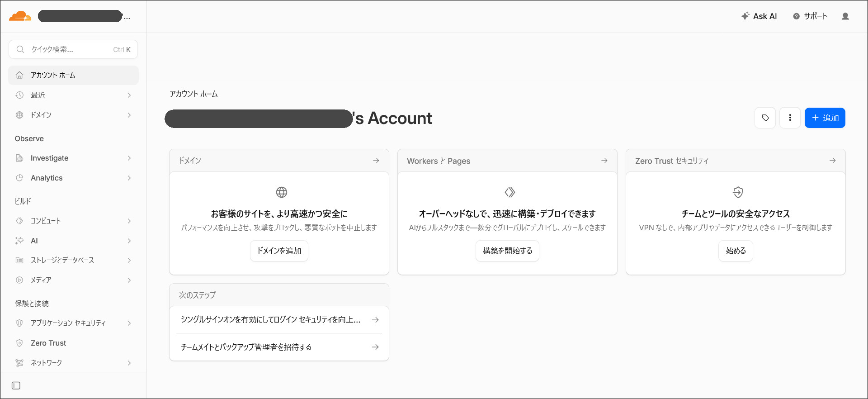Click Investigate document icon in sidebar

coord(19,158)
